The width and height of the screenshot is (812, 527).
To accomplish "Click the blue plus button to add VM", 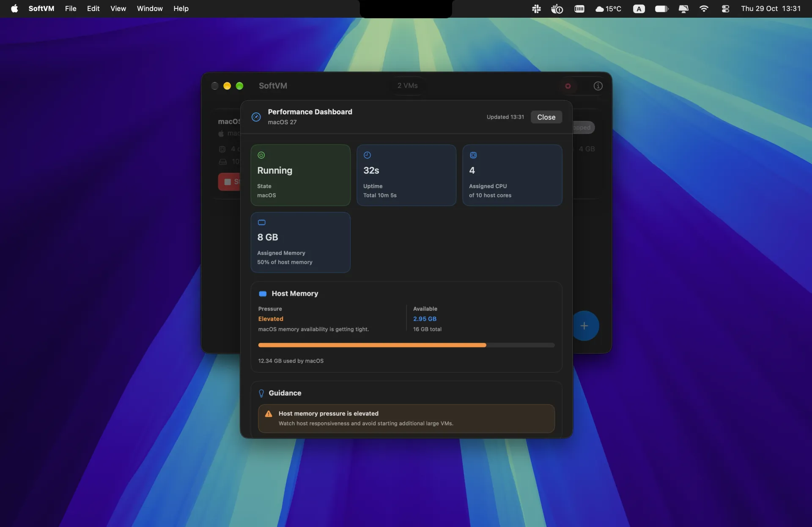I will point(584,326).
